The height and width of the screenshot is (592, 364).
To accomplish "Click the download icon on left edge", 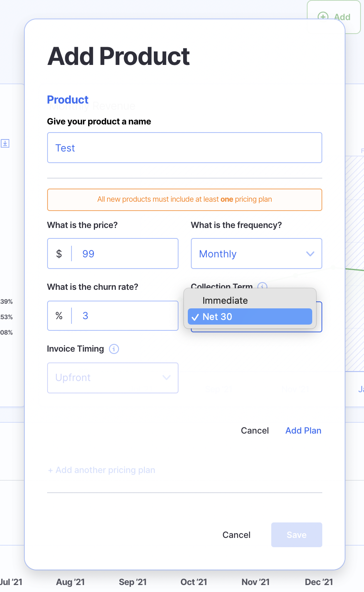I will (5, 143).
